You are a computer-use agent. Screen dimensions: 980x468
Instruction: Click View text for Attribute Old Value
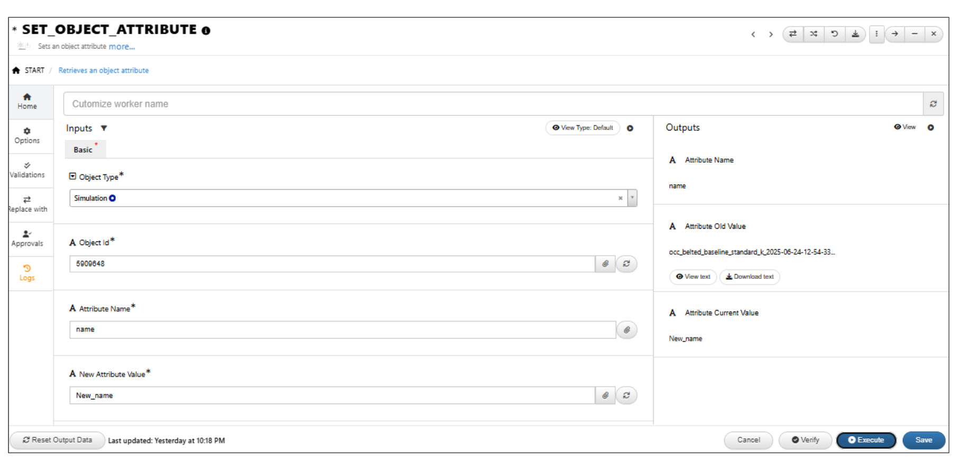693,277
